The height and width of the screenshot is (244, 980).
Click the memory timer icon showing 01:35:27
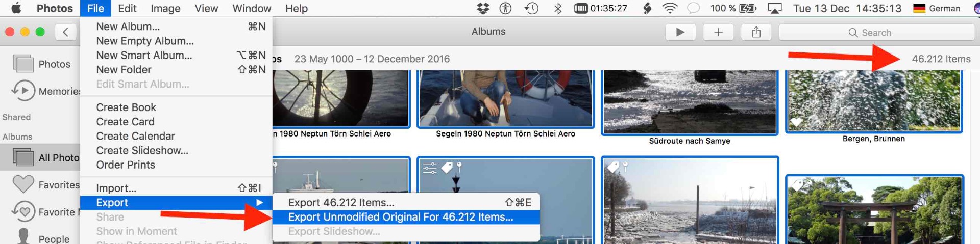coord(601,8)
